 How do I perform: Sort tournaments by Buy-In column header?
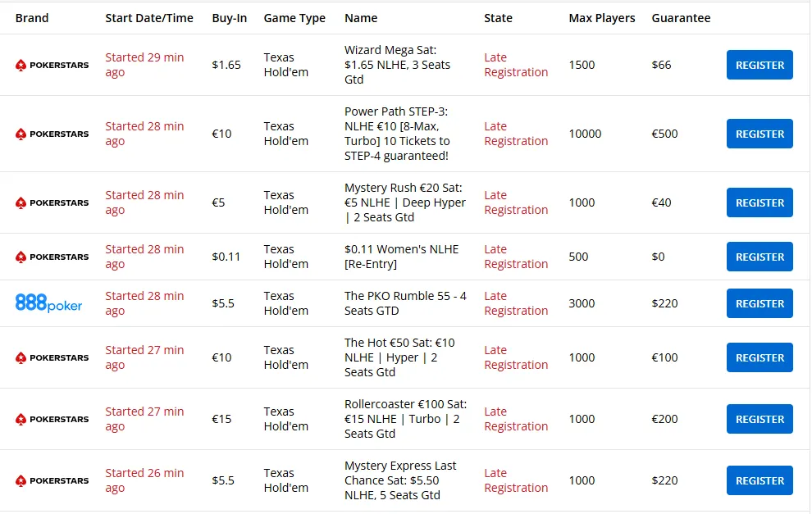pyautogui.click(x=230, y=17)
